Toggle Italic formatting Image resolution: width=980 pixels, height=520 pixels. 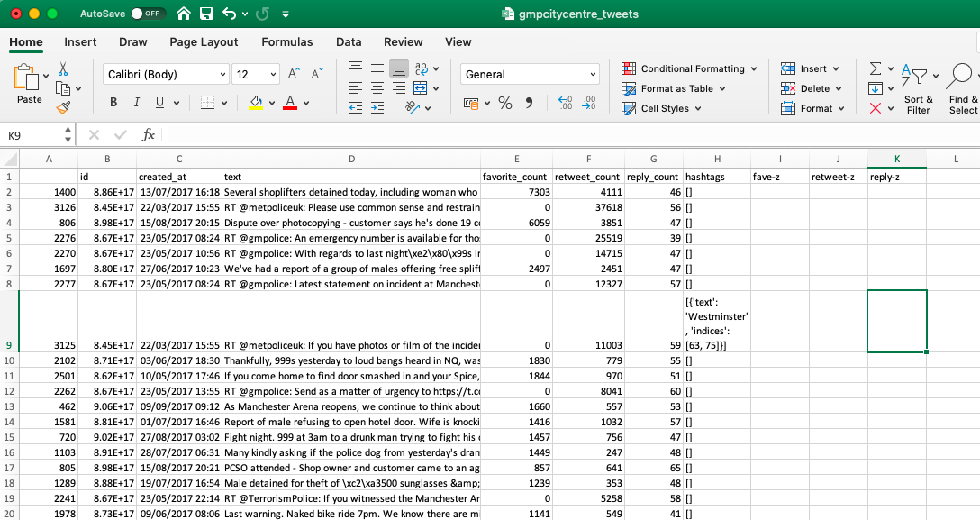(x=136, y=103)
